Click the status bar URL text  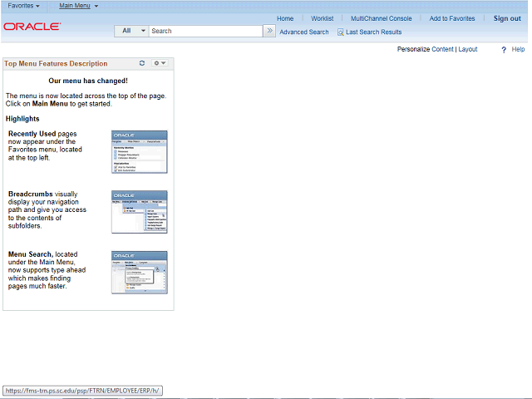click(x=82, y=391)
